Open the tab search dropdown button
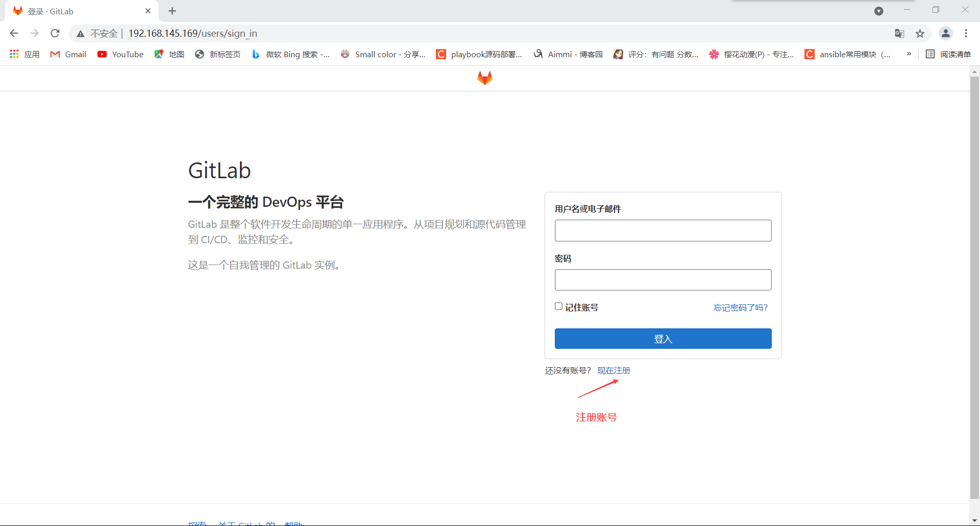Screen dimensions: 980x526 [878, 11]
